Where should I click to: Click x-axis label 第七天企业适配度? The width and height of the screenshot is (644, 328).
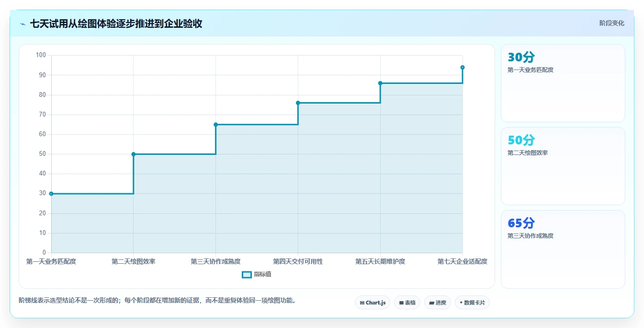click(463, 261)
